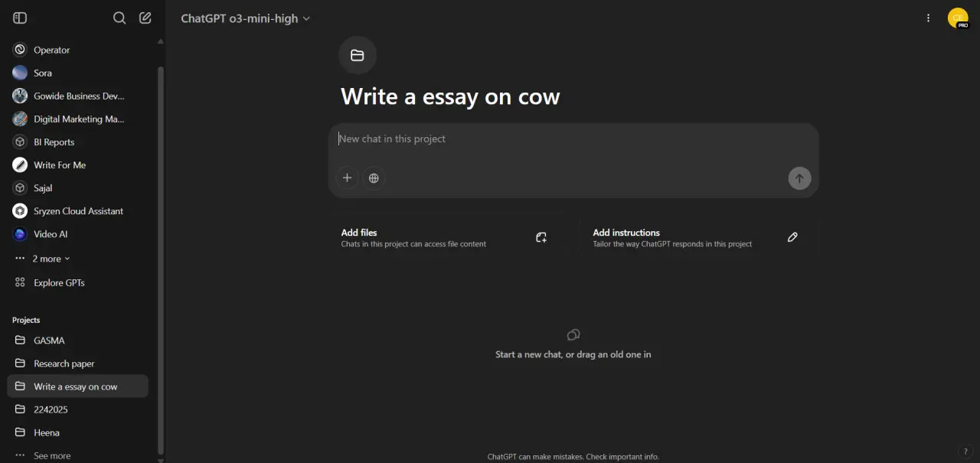Click 'Start a new chat, or drag an old one in' text
This screenshot has width=980, height=463.
click(573, 354)
